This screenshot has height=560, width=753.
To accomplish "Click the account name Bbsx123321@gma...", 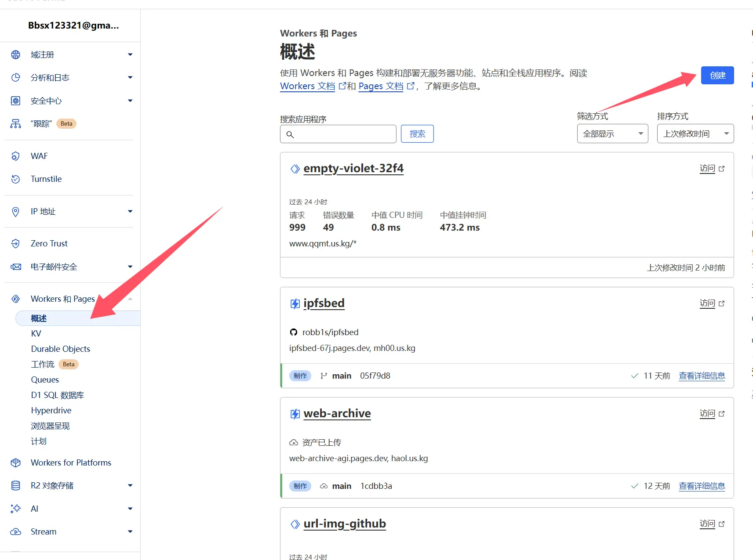I will pos(73,25).
